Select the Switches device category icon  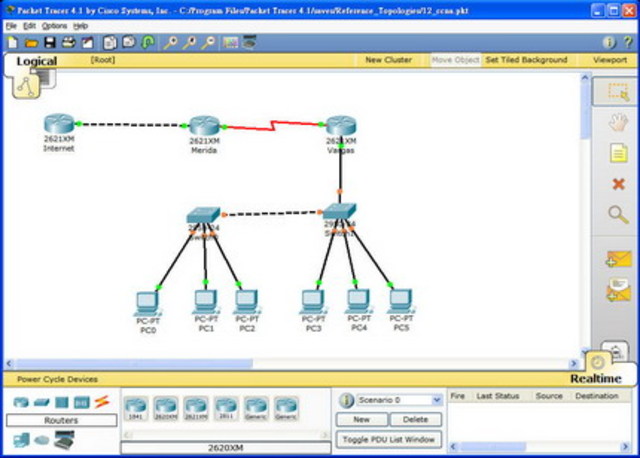41,402
